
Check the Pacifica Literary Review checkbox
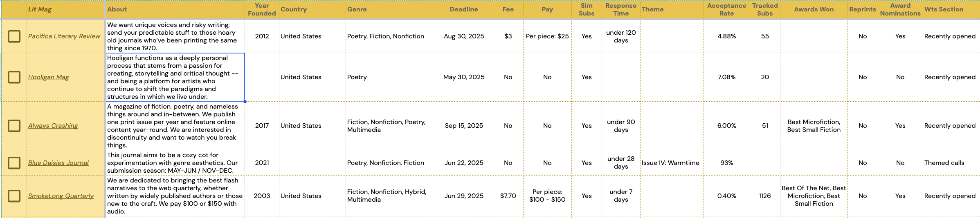click(14, 36)
